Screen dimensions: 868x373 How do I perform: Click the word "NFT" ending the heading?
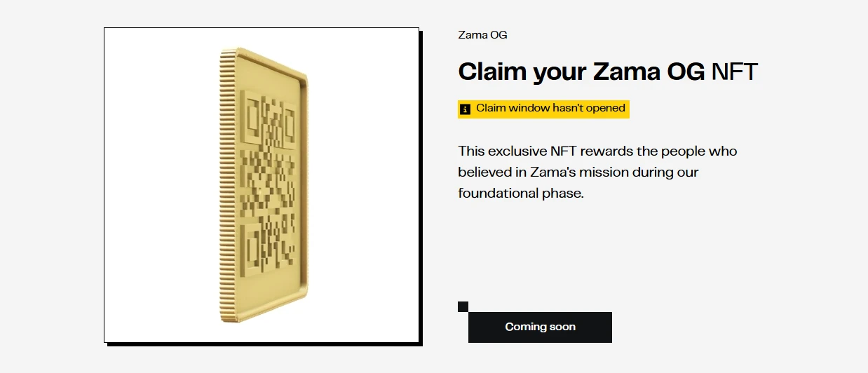point(734,72)
